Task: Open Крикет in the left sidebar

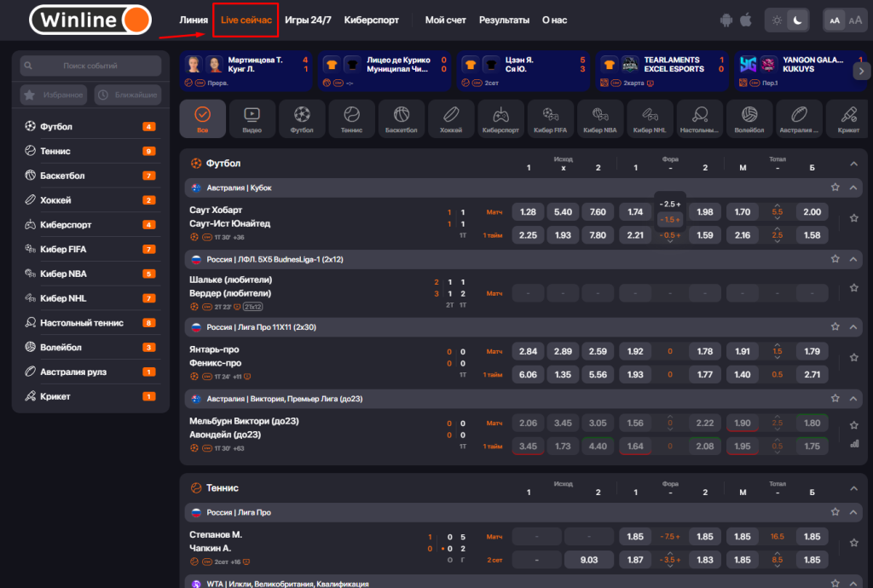Action: (90, 396)
